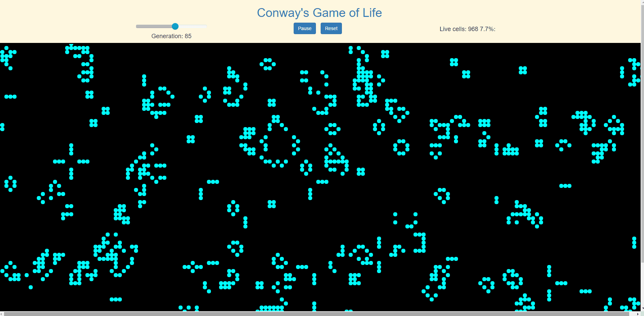The width and height of the screenshot is (644, 316).
Task: Click the Conway's Game of Life title
Action: click(x=319, y=13)
